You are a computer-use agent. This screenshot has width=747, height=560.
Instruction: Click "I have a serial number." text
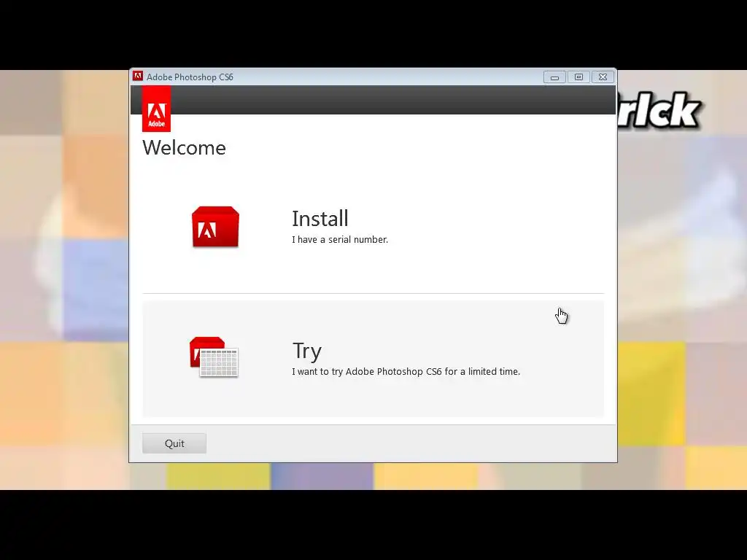click(340, 239)
